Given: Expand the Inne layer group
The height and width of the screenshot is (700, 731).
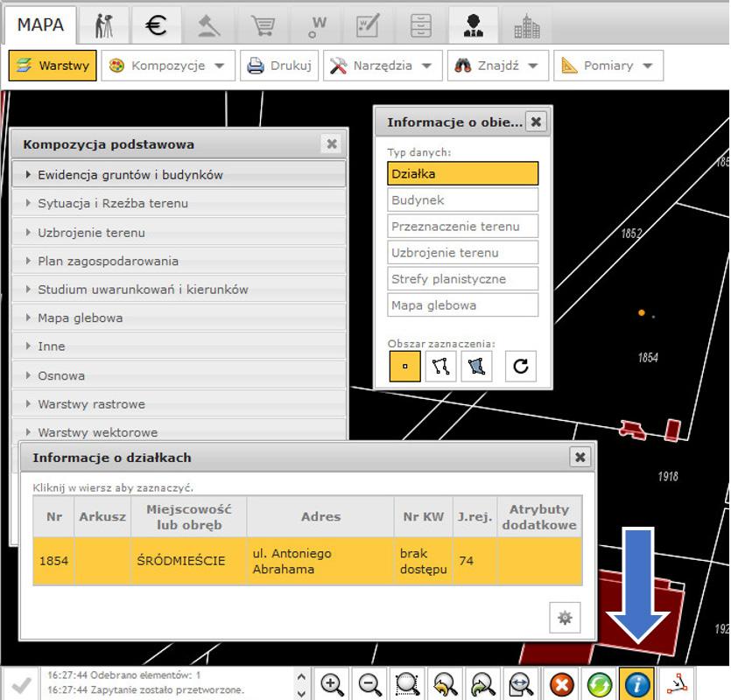Looking at the screenshot, I should click(179, 346).
